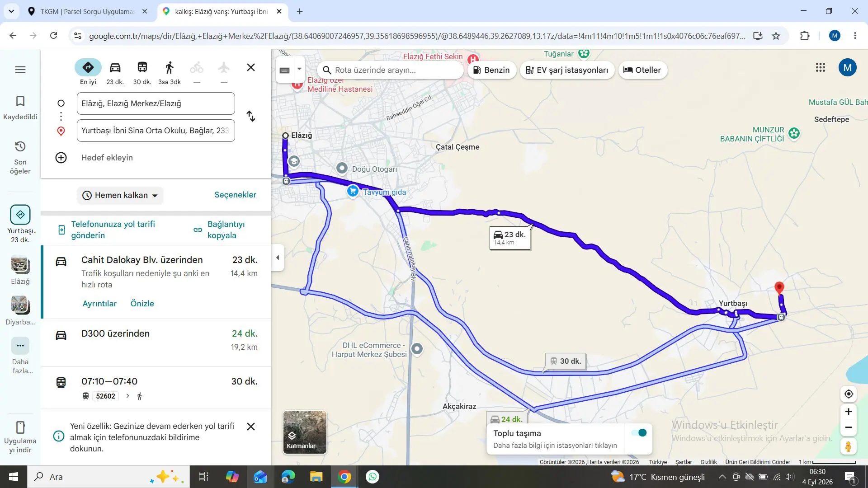Open Katmanlar map layers thumbnail
This screenshot has width=868, height=488.
click(305, 432)
